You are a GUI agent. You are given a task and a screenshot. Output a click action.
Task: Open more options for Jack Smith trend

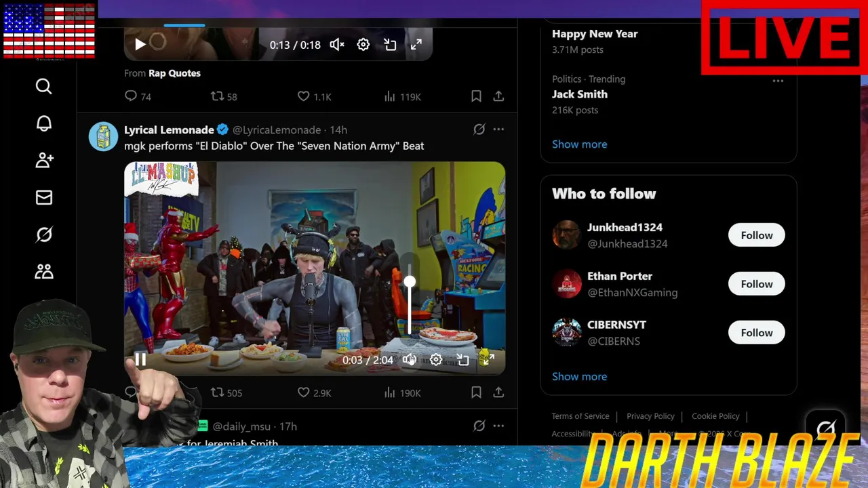(x=778, y=81)
